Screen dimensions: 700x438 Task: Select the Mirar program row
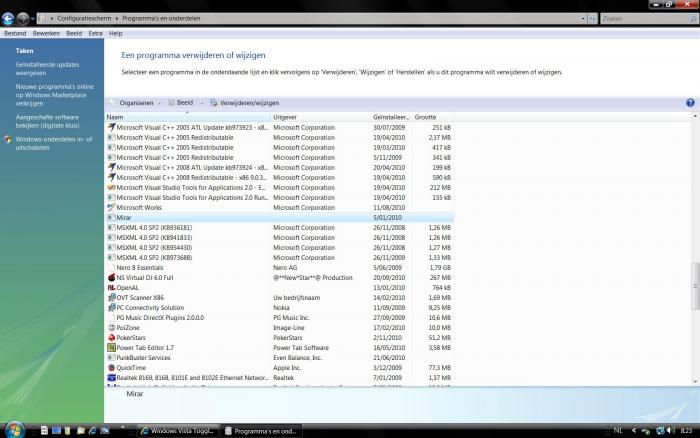279,217
